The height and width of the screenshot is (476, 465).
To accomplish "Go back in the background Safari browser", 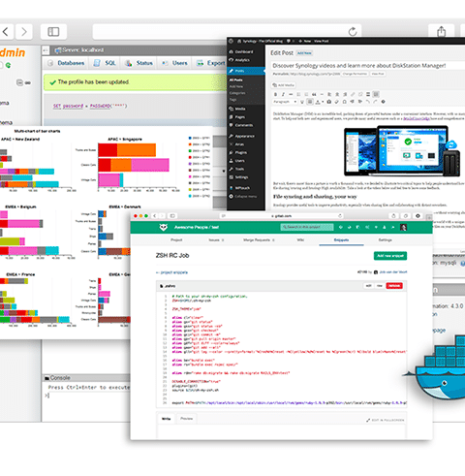I will click(6, 32).
